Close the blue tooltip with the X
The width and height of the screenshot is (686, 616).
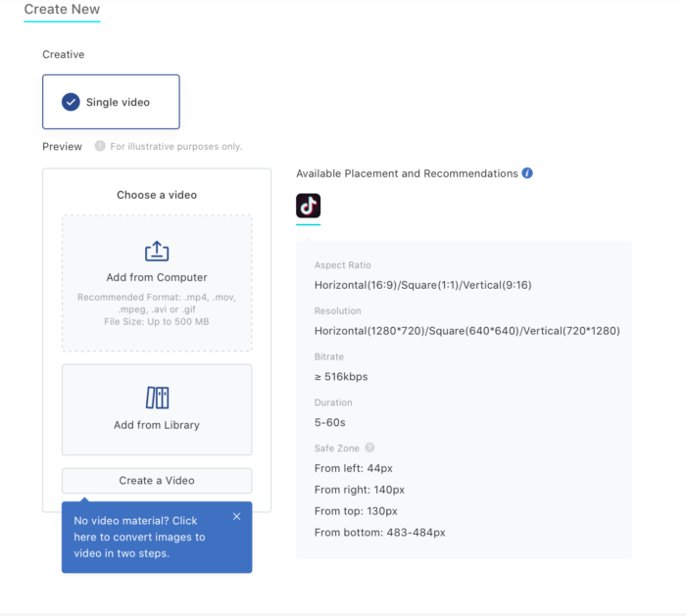click(x=237, y=517)
